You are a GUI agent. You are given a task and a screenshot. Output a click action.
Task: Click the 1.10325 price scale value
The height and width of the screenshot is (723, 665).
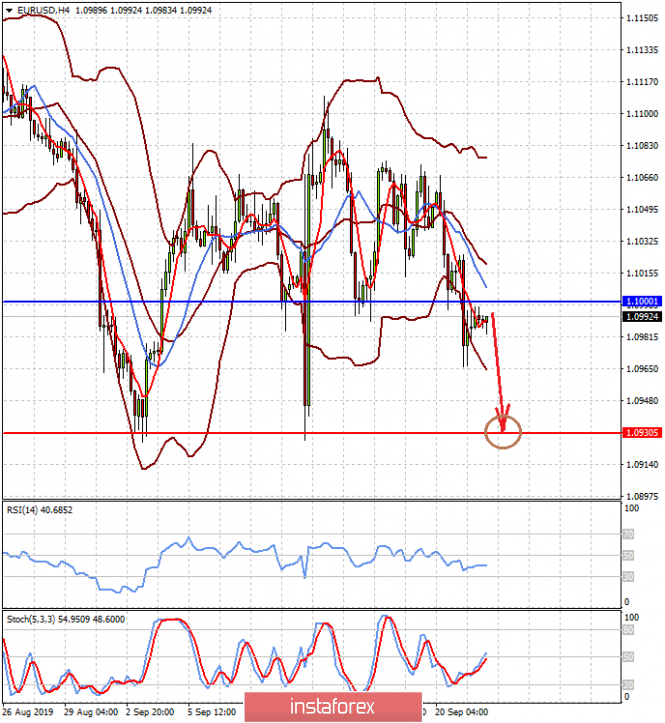coord(642,241)
